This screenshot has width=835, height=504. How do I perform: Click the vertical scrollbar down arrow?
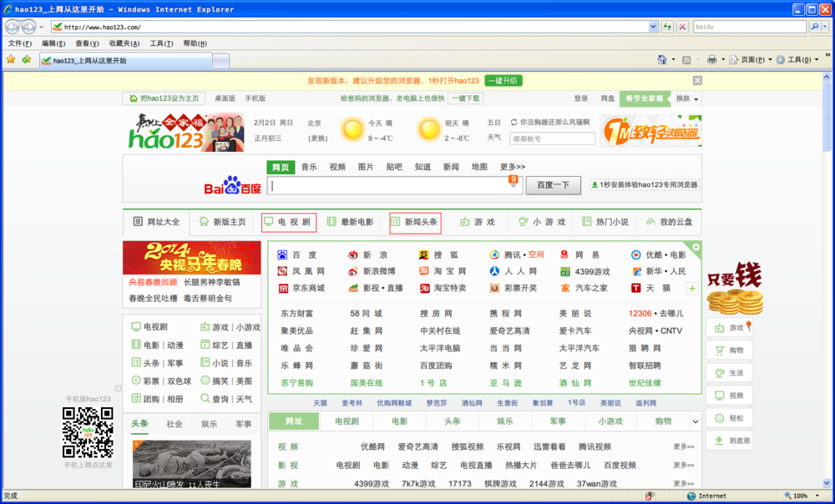[x=827, y=483]
